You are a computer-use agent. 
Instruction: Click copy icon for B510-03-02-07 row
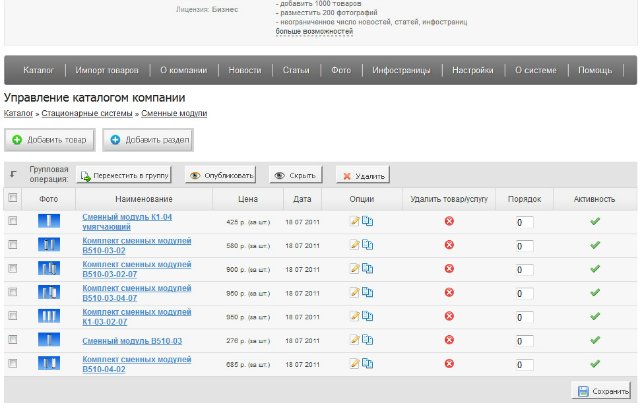coord(367,269)
